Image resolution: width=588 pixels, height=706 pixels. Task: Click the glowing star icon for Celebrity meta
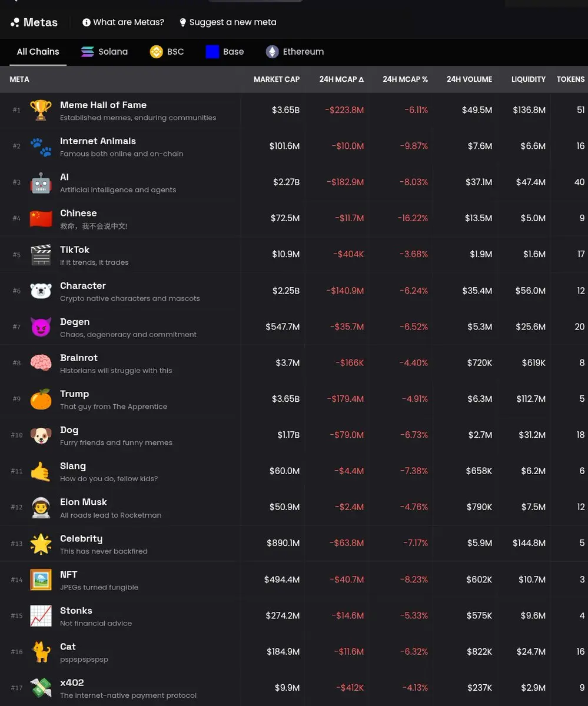point(41,544)
